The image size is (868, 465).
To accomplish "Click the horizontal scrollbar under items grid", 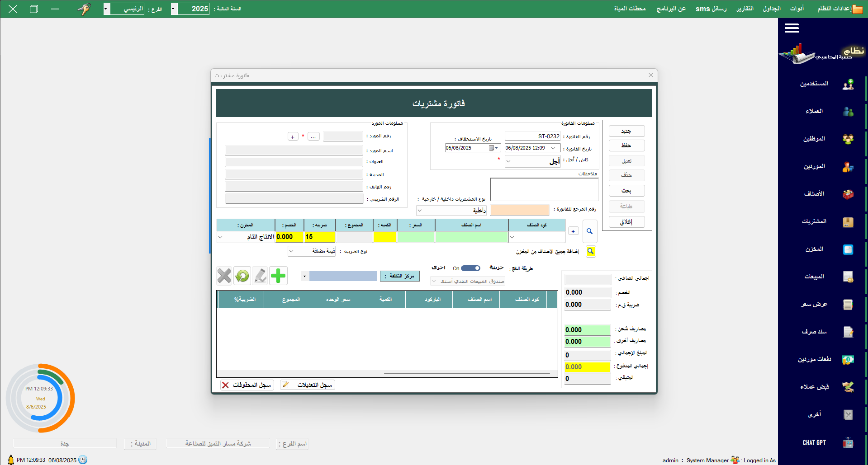I will click(466, 374).
